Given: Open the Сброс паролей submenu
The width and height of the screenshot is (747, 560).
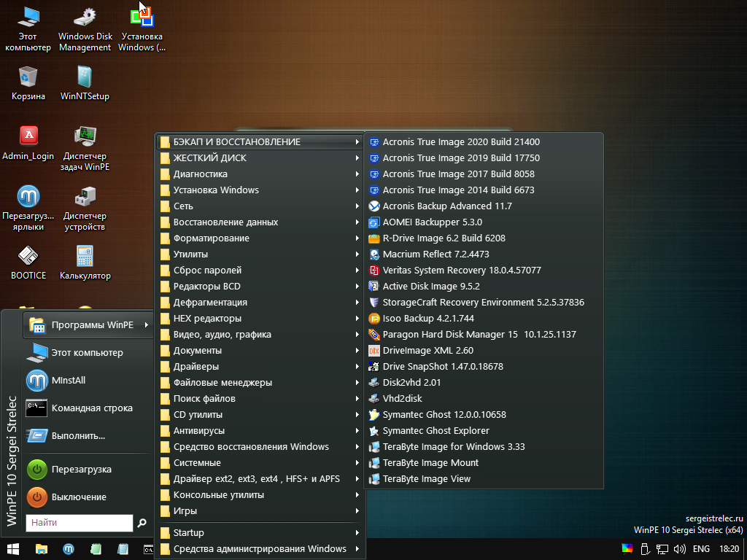Looking at the screenshot, I should pyautogui.click(x=260, y=271).
